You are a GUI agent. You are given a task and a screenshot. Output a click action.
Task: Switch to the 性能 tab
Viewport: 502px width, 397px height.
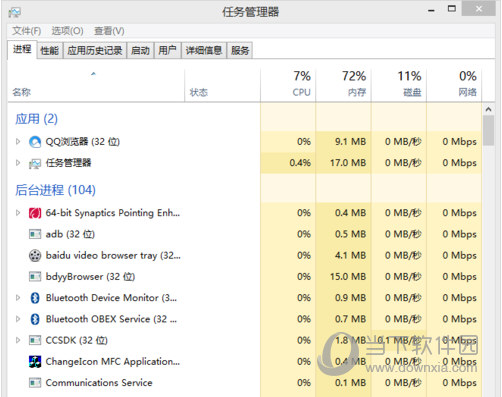[50, 51]
